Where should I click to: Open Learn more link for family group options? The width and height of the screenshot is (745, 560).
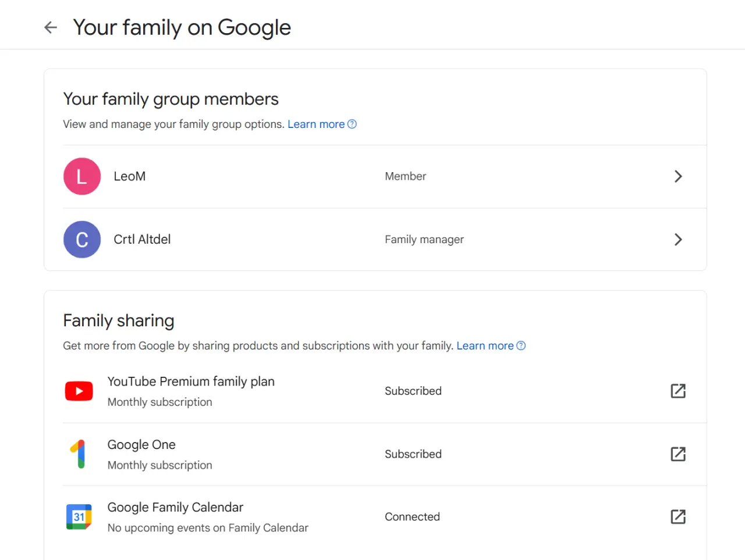tap(316, 124)
